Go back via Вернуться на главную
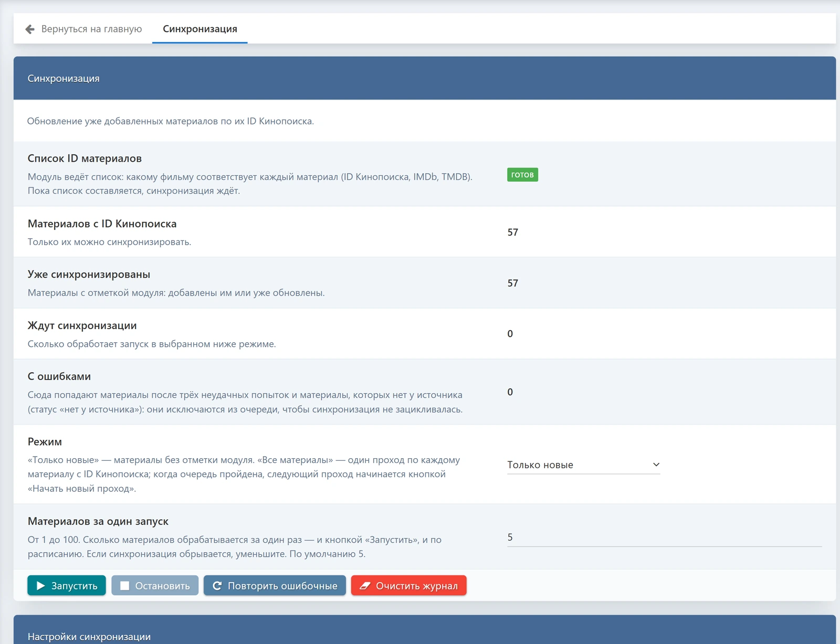 83,29
